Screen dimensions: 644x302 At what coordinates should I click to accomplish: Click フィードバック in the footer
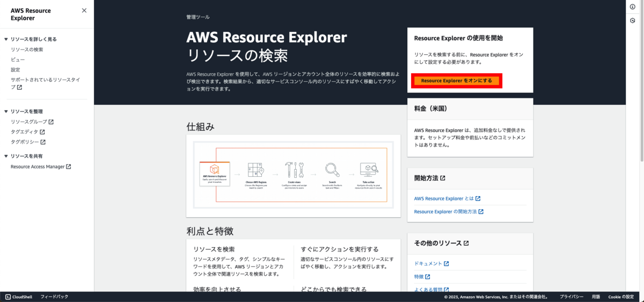pos(54,297)
